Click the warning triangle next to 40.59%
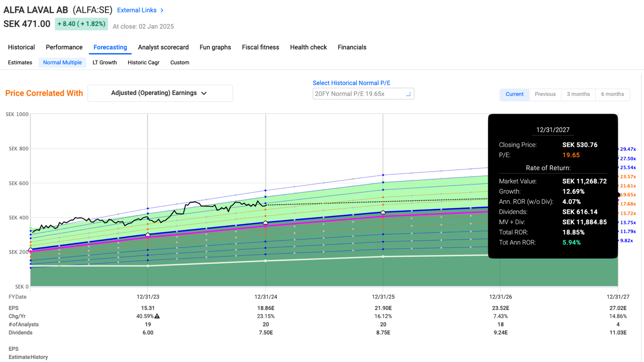644x362 pixels. tap(157, 317)
